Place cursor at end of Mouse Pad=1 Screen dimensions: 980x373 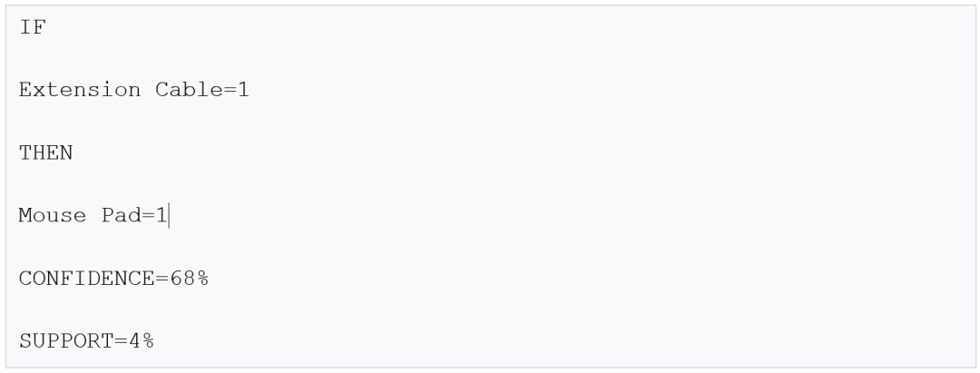click(170, 214)
